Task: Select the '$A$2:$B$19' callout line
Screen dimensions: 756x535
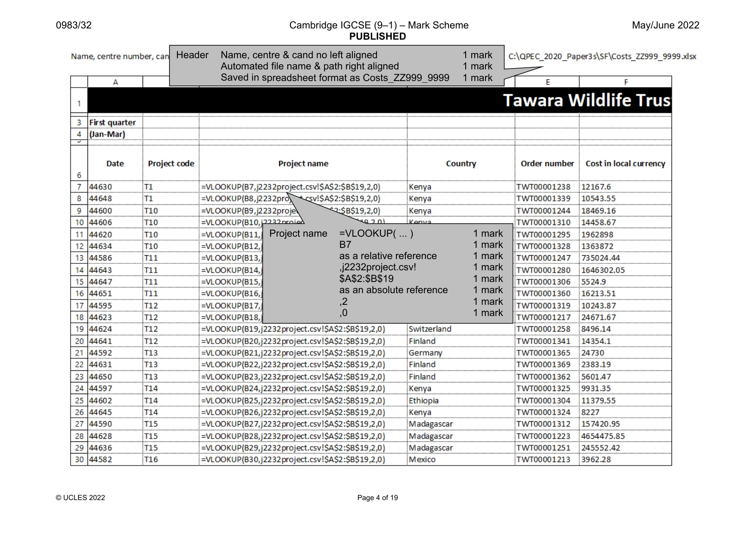Action: tap(366, 278)
